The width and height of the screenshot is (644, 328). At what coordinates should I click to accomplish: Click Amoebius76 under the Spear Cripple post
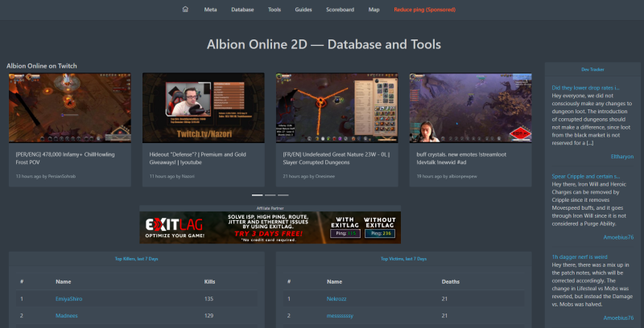tap(618, 237)
